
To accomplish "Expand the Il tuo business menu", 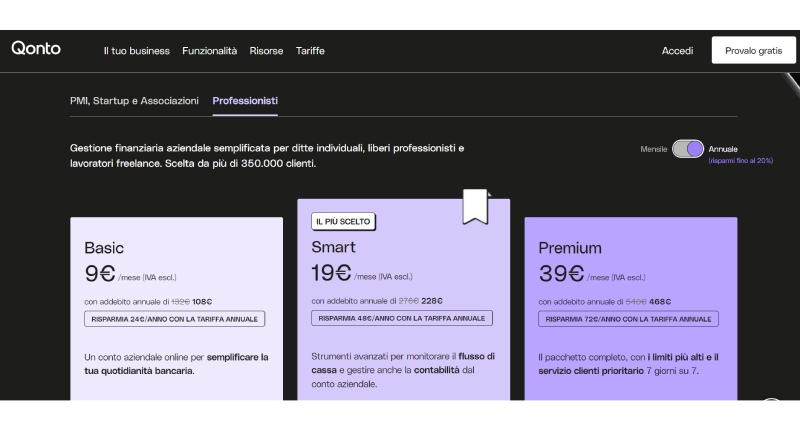I will pyautogui.click(x=136, y=51).
